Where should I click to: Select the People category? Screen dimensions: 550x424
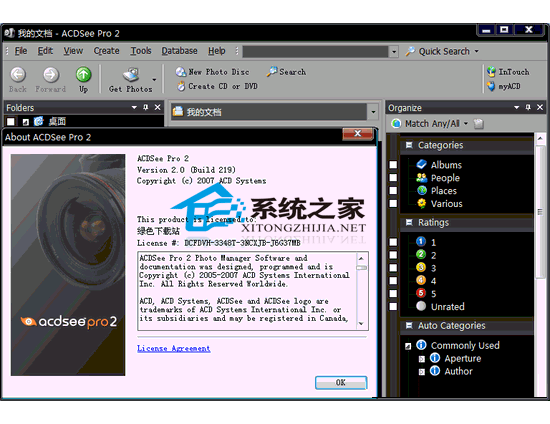pos(438,178)
